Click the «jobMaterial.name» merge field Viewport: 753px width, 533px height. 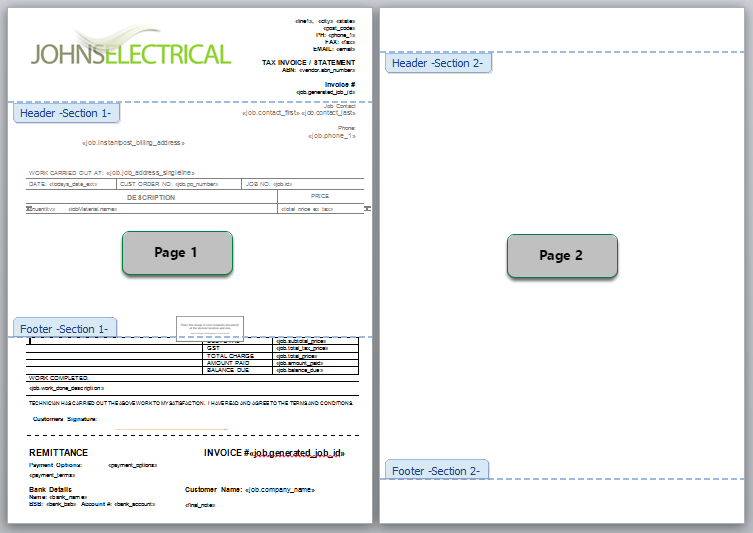point(93,209)
